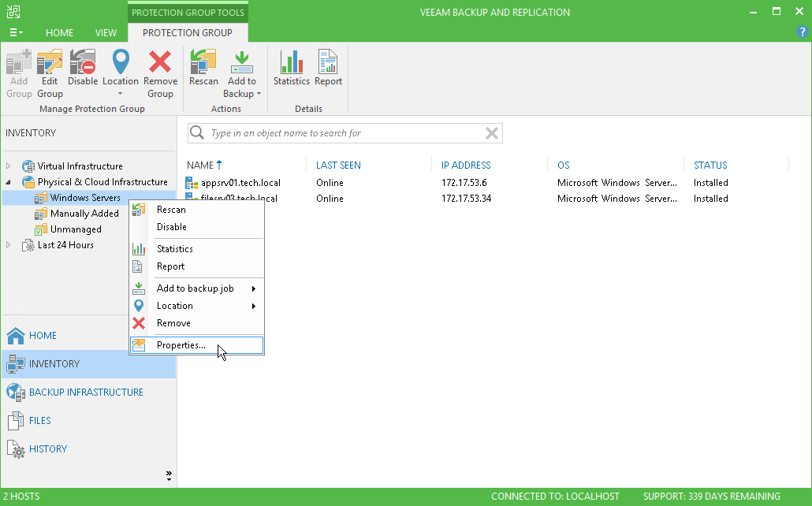Screen dimensions: 812x506
Task: Sort by the OS column header
Action: tap(564, 166)
